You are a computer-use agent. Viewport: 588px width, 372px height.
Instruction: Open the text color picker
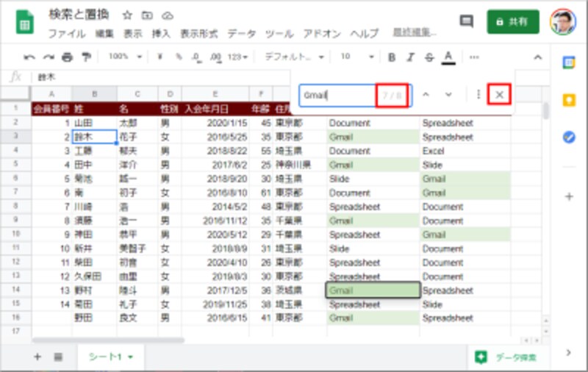click(448, 57)
